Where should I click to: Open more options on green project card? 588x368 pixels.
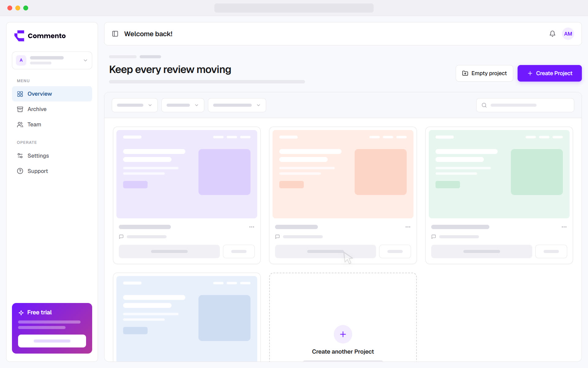pos(564,227)
